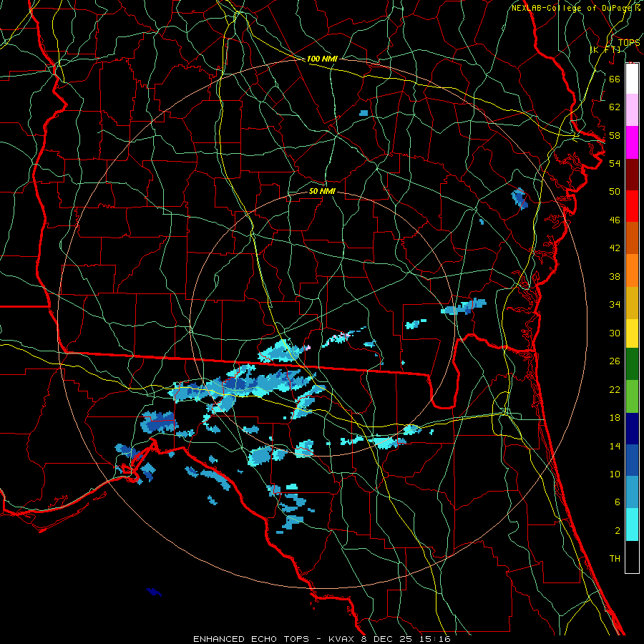Click the legend value '46'
Viewport: 644px width, 644px height.
(615, 220)
